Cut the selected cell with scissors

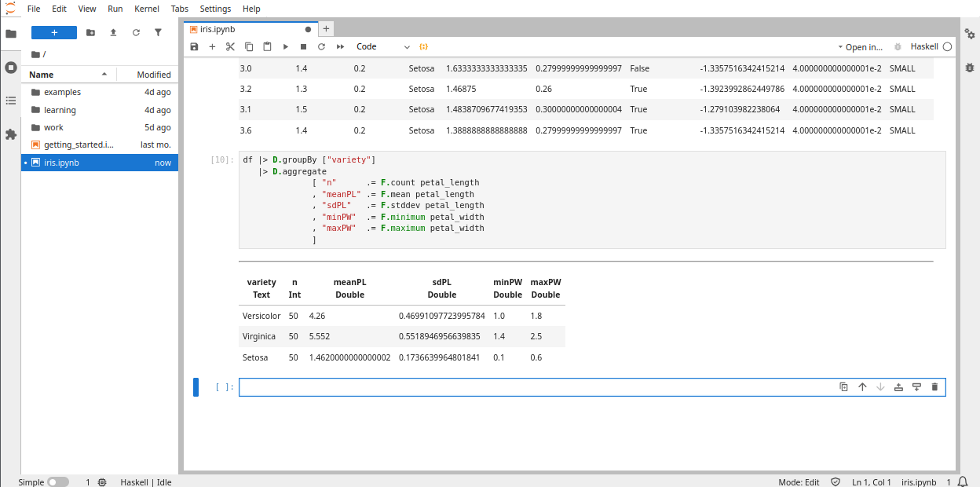point(230,47)
